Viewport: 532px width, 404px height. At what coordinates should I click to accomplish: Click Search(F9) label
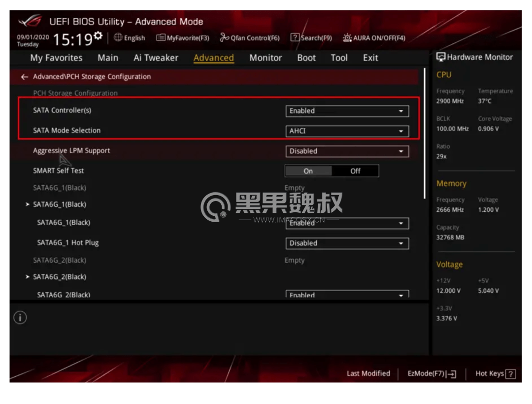316,38
